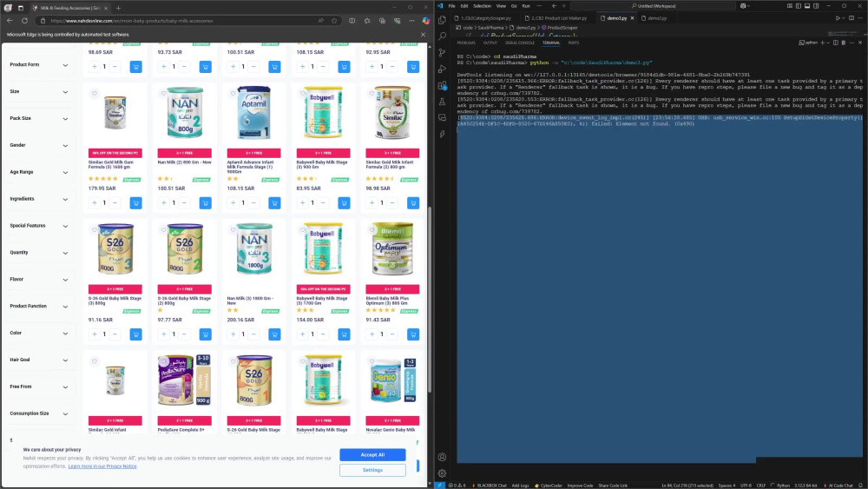This screenshot has height=489, width=868.
Task: Open Source Control view in VS Code
Action: 442,53
